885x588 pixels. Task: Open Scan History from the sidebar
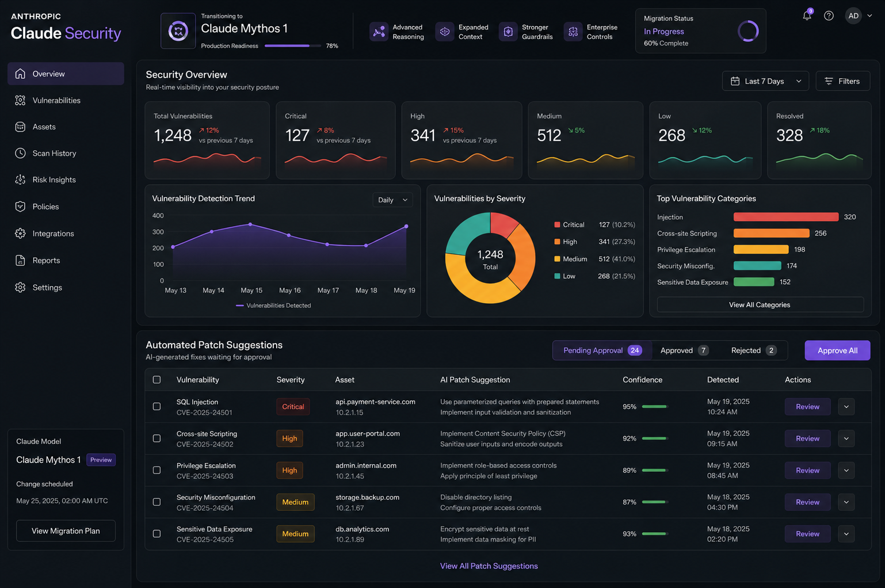point(66,153)
